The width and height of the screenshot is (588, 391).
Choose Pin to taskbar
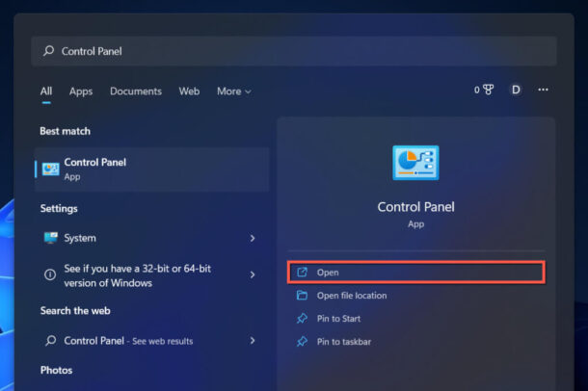click(x=416, y=342)
